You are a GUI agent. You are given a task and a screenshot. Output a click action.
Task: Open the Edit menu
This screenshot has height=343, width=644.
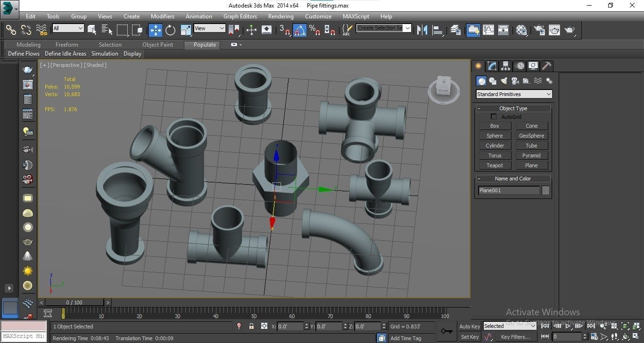click(31, 16)
